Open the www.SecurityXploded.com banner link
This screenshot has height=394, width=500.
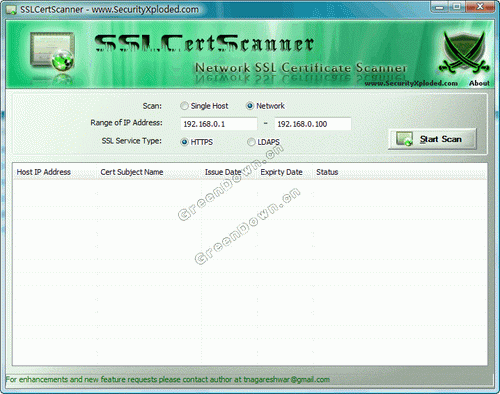coord(411,83)
